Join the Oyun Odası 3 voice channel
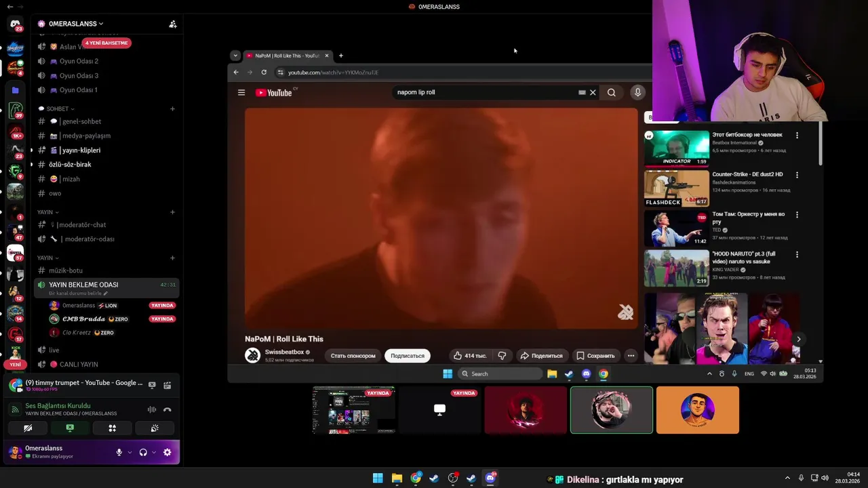868x488 pixels. (x=106, y=75)
